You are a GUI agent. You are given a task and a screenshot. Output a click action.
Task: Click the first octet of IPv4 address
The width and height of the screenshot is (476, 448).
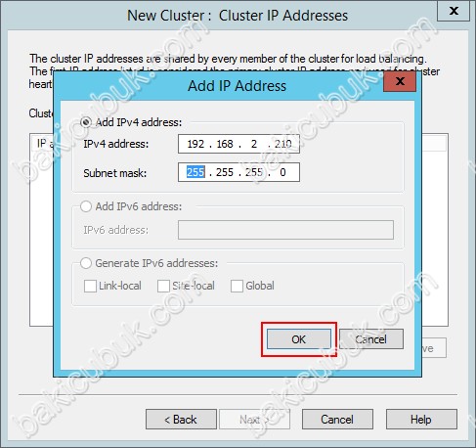click(195, 144)
